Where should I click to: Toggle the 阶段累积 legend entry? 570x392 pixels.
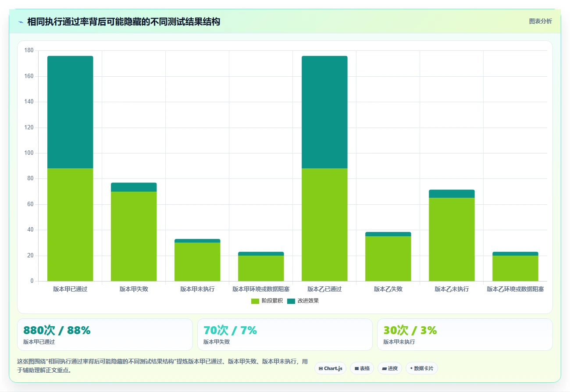pyautogui.click(x=267, y=301)
